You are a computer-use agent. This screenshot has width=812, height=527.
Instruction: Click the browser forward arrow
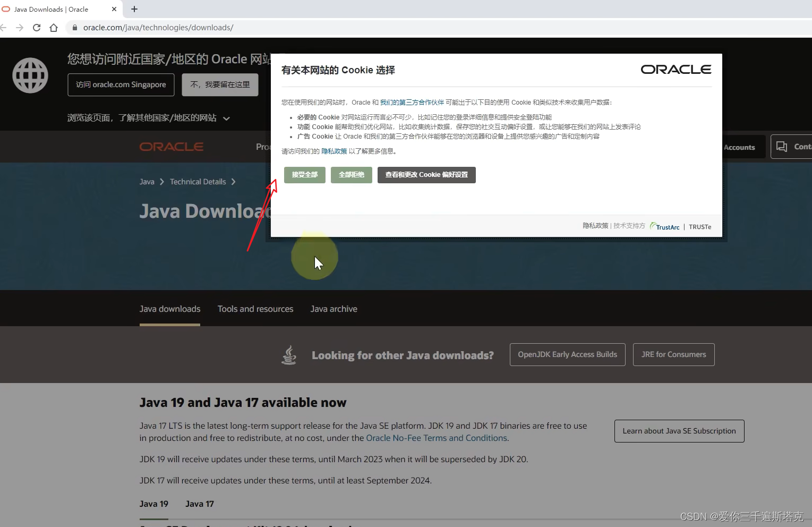(20, 28)
